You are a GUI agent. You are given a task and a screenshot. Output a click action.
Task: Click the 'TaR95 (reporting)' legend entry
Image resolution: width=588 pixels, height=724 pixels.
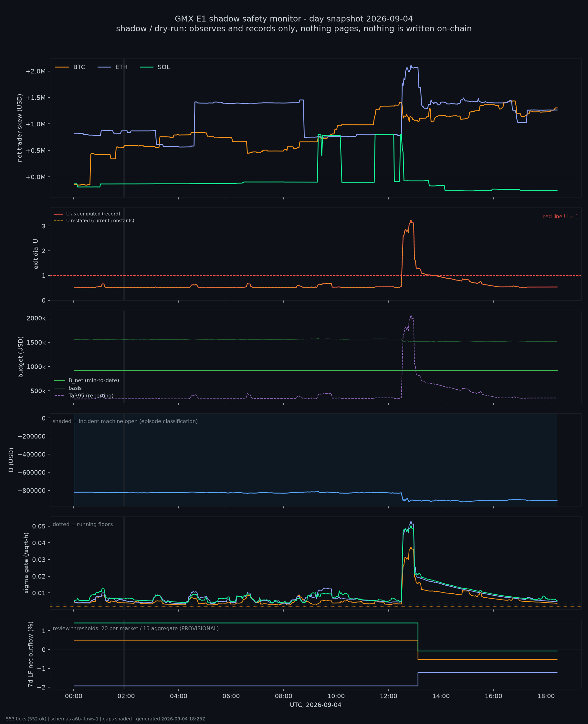click(x=84, y=395)
